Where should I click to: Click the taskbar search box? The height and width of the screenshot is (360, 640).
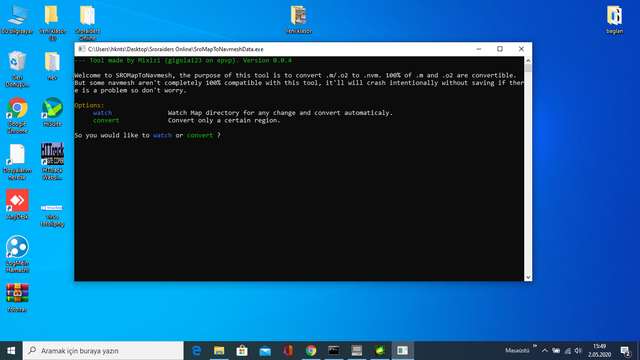point(103,351)
